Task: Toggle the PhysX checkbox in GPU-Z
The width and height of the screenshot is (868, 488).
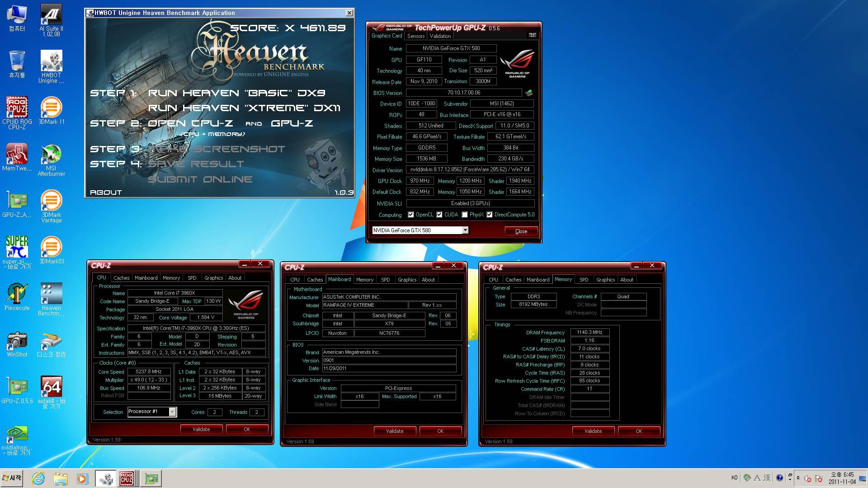Action: tap(464, 215)
